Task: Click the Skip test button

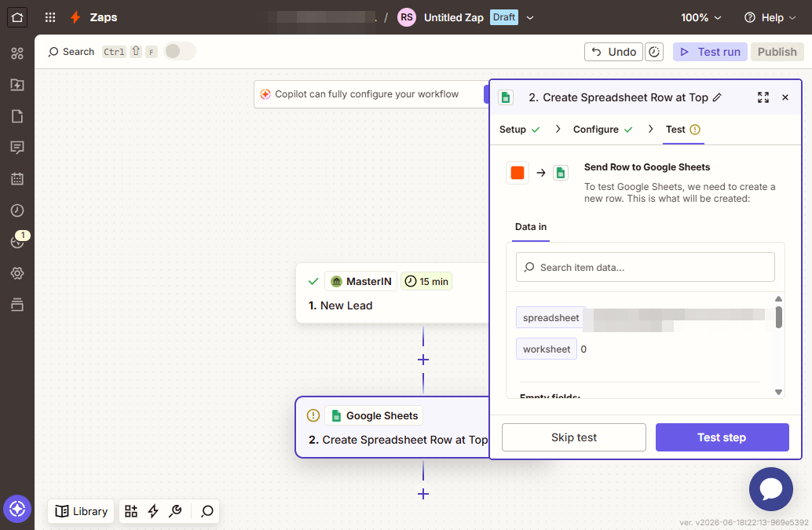Action: point(574,437)
